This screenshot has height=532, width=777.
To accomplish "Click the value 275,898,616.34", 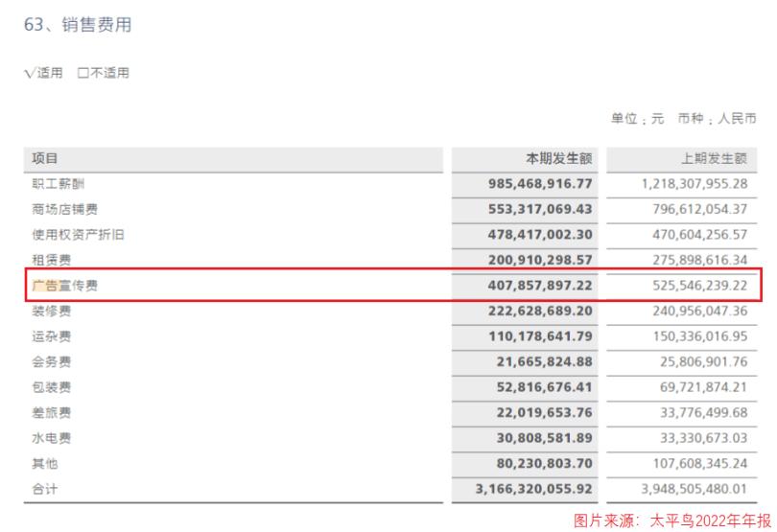I will (699, 260).
